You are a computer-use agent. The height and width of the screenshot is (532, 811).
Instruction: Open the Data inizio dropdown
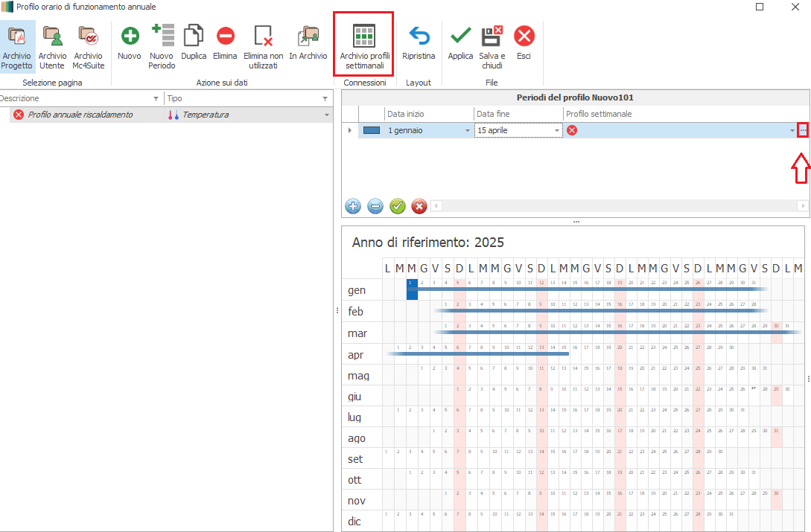click(x=468, y=131)
